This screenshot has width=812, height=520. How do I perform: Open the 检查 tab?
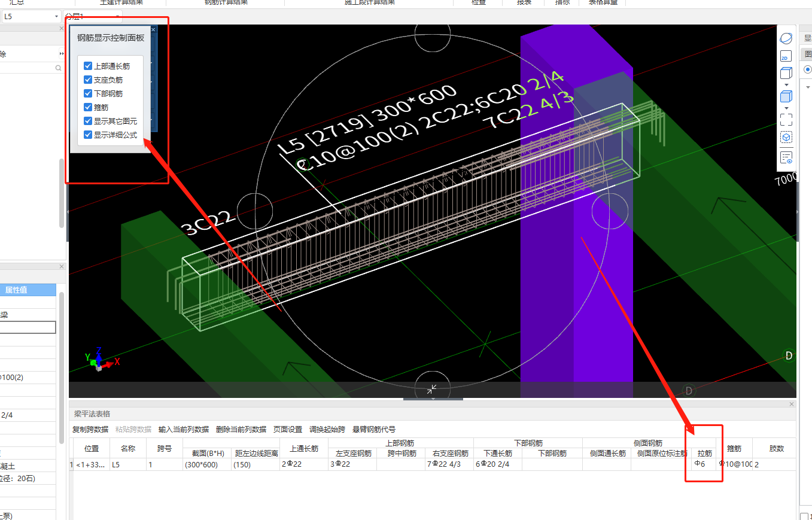[x=479, y=3]
